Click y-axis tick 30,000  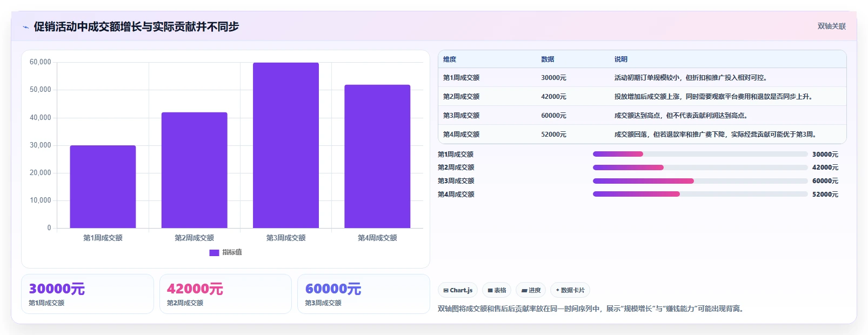tap(40, 145)
